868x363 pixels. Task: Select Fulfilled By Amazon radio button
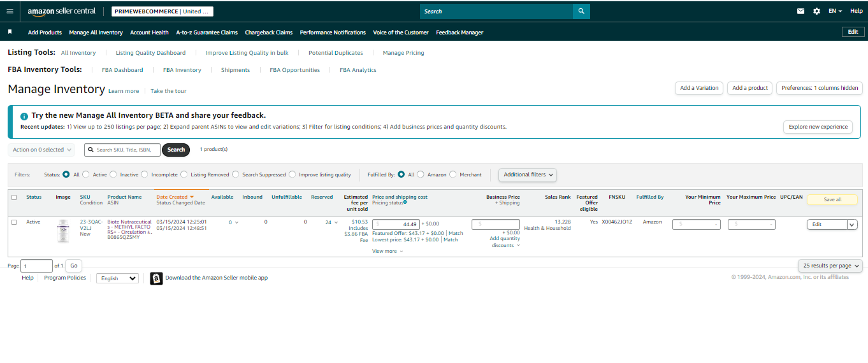pos(421,174)
